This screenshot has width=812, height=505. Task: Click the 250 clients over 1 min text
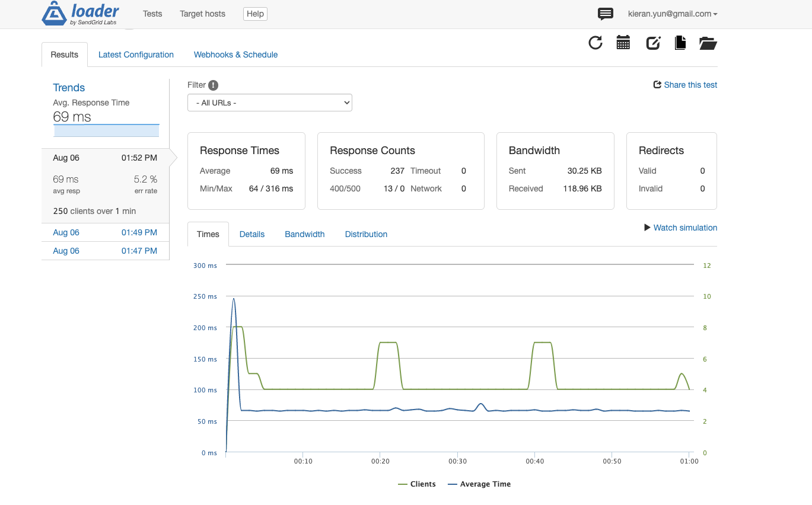click(94, 211)
